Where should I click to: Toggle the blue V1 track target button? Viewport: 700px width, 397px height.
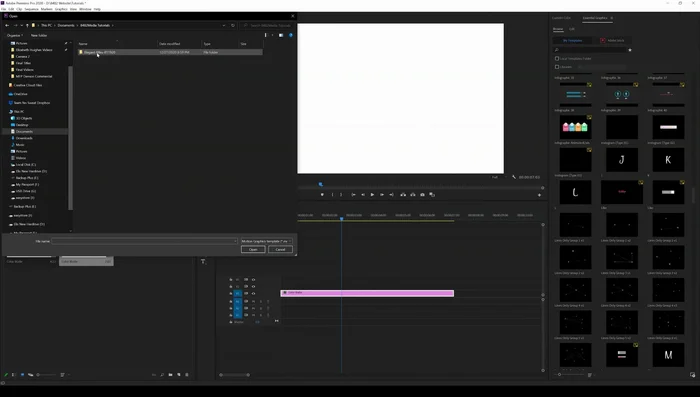click(x=238, y=293)
